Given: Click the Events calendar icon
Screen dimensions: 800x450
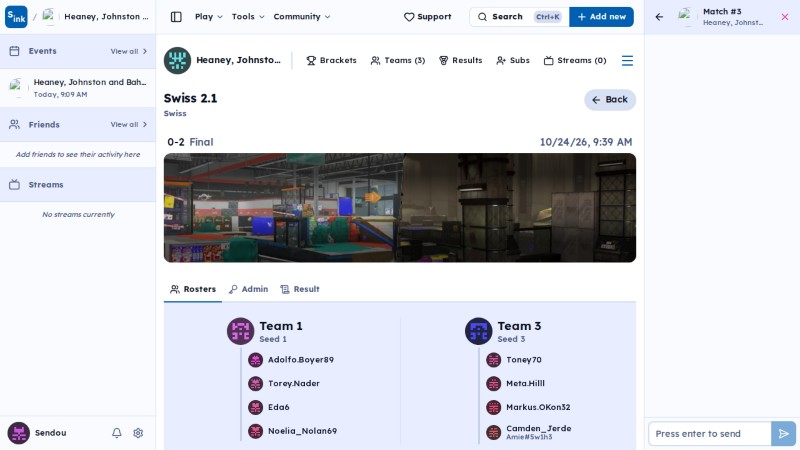Looking at the screenshot, I should tap(14, 51).
